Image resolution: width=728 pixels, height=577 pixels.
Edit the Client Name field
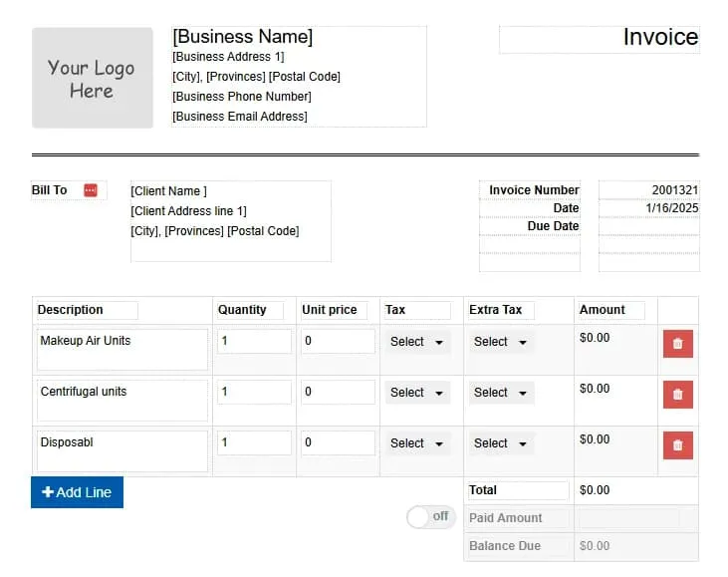coord(168,191)
